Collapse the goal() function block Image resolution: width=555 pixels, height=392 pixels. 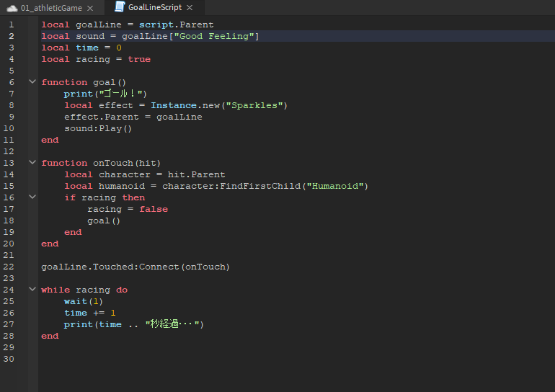[32, 82]
